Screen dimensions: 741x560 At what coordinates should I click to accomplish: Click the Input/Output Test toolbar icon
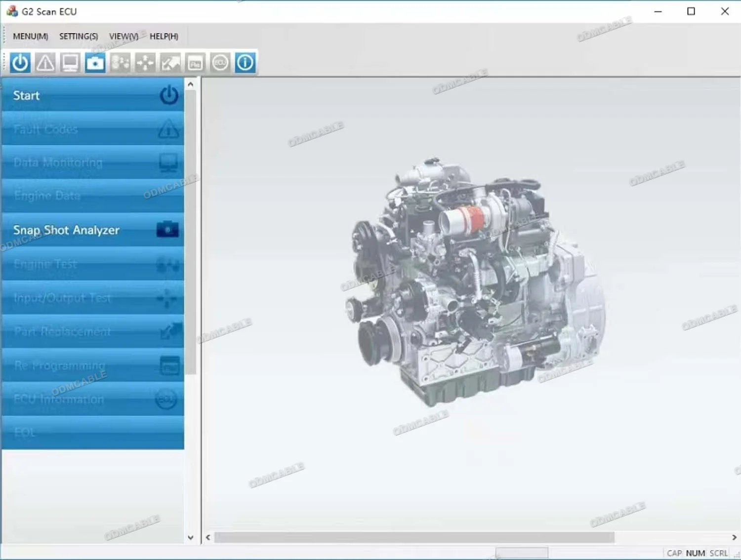pos(145,63)
